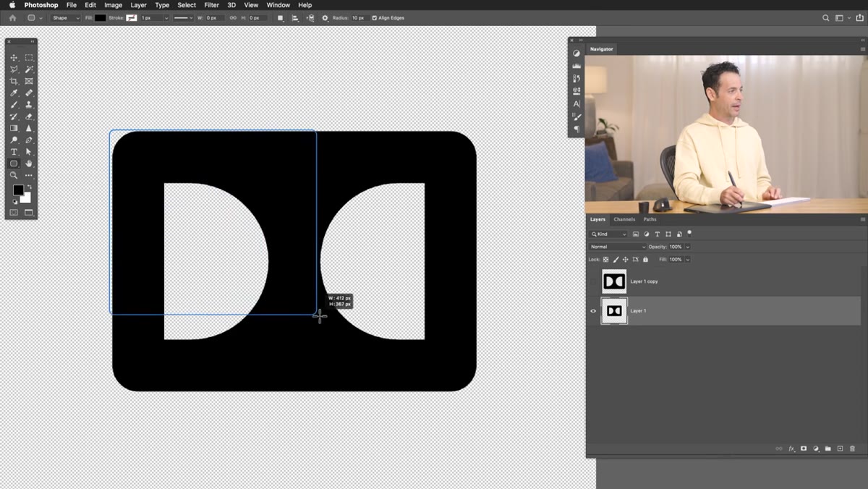
Task: Open the Layers panel menu
Action: [x=862, y=219]
